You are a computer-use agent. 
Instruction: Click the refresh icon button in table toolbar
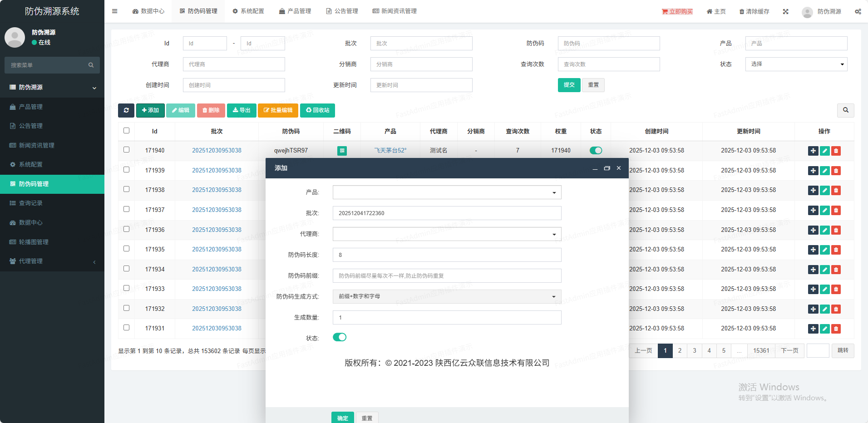[126, 110]
